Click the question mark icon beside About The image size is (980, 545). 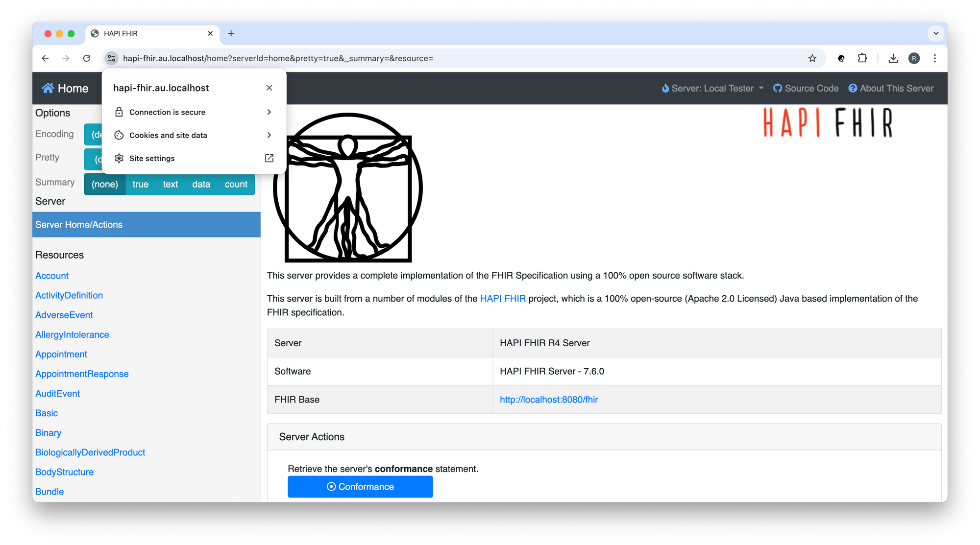pos(853,88)
